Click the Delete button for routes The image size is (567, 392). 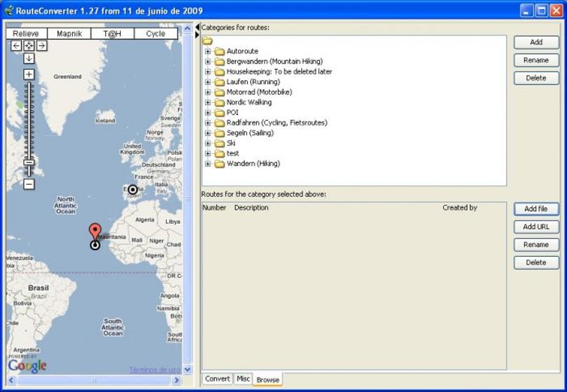click(536, 262)
